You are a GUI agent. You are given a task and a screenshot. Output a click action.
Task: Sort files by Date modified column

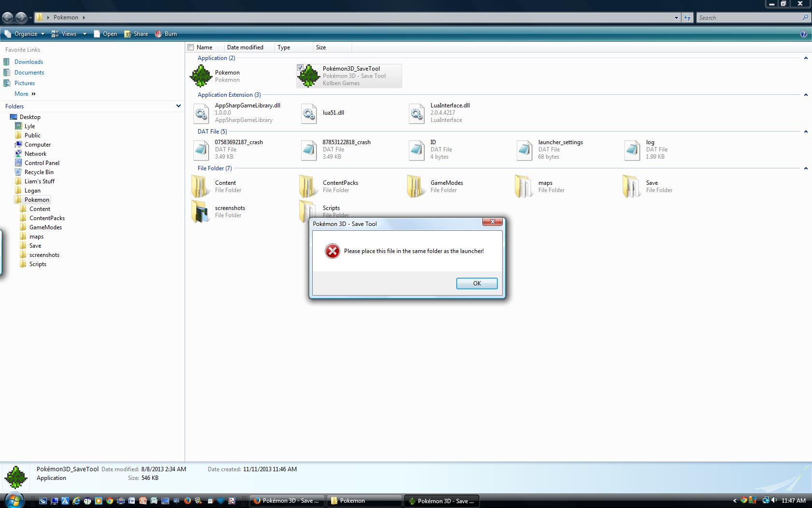coord(249,47)
